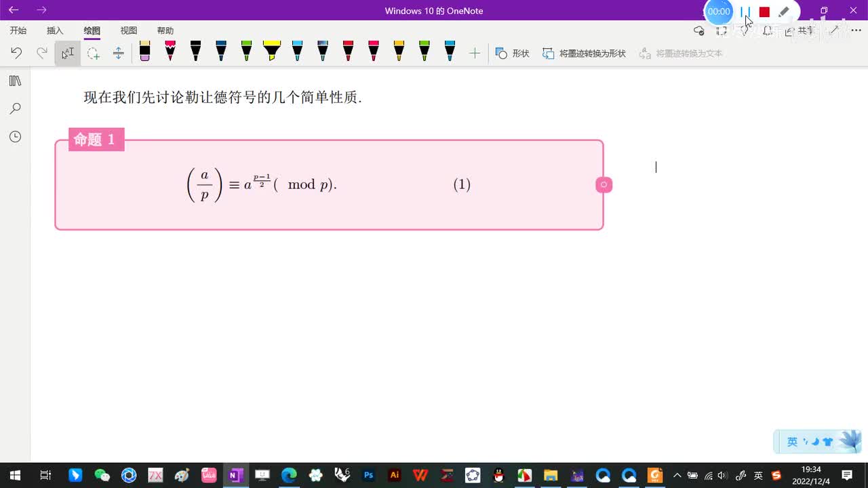
Task: Launch Microsoft Edge from the taskbar
Action: [289, 475]
